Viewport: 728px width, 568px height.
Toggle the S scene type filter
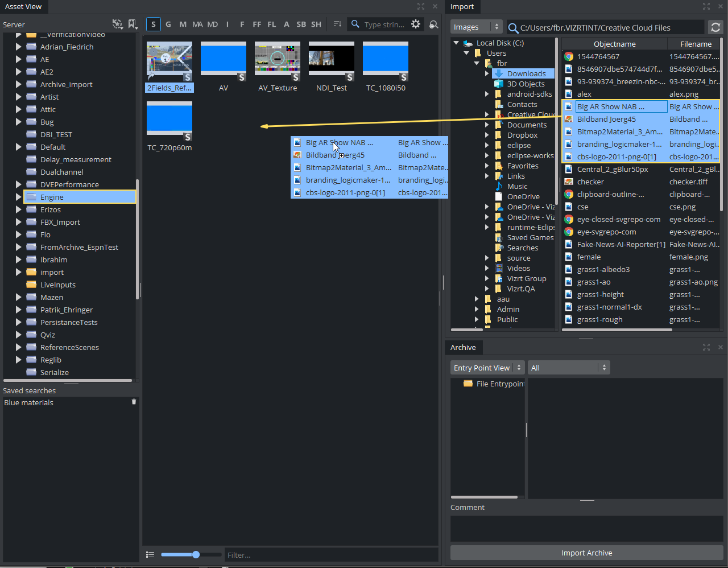click(x=154, y=24)
